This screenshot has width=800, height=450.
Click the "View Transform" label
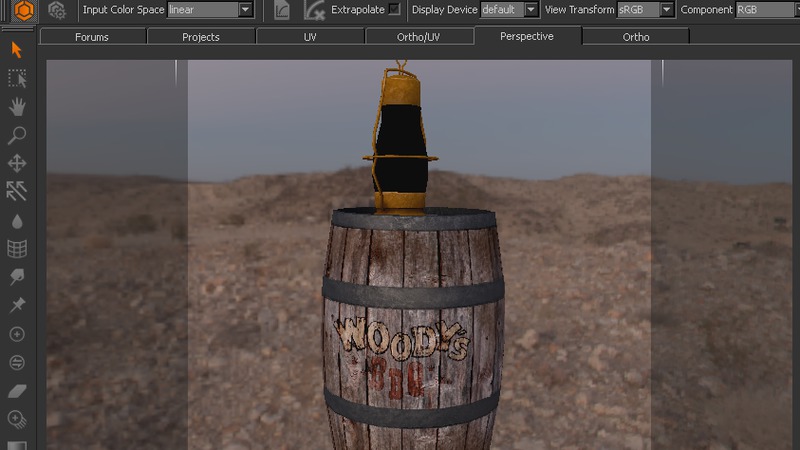pos(580,9)
